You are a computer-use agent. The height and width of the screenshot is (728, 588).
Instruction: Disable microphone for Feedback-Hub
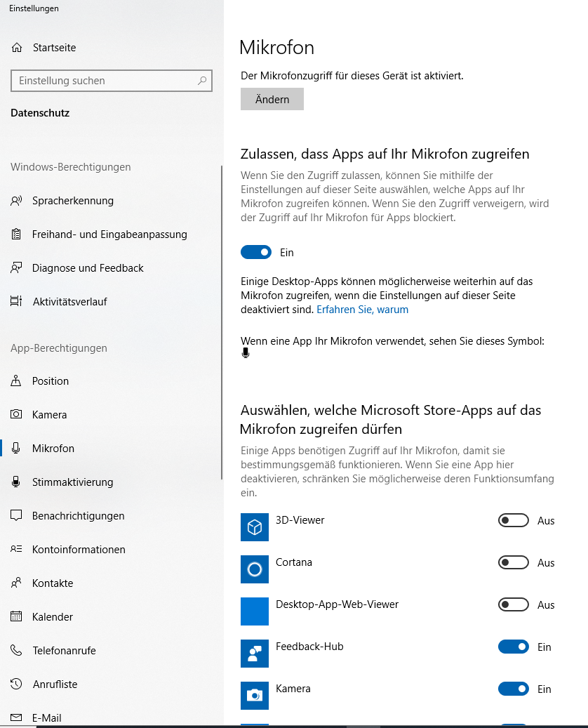(x=514, y=647)
